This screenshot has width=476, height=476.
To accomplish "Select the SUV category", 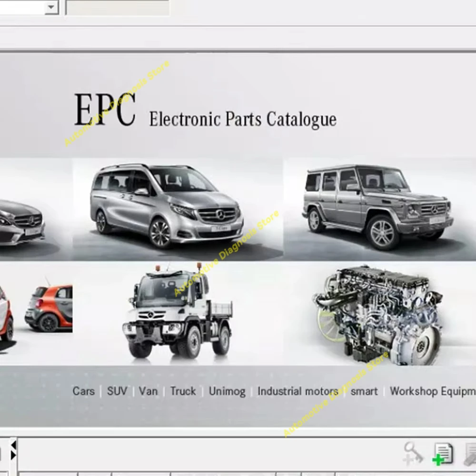I will click(x=117, y=391).
